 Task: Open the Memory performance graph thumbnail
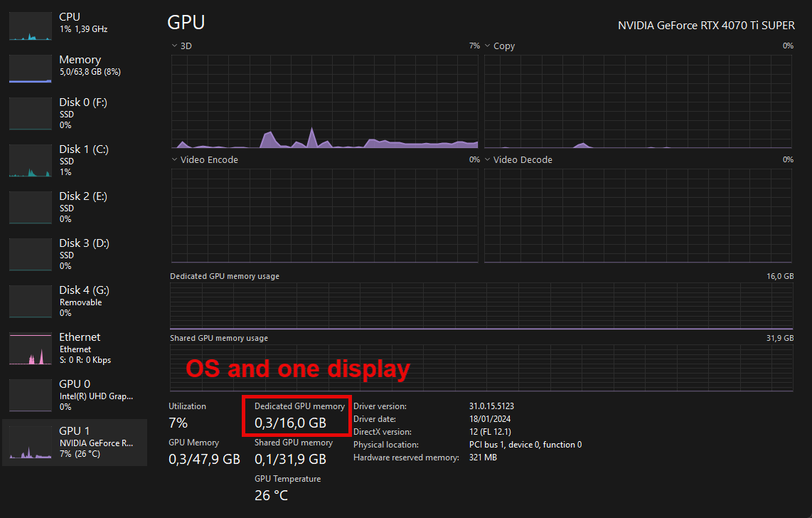30,69
